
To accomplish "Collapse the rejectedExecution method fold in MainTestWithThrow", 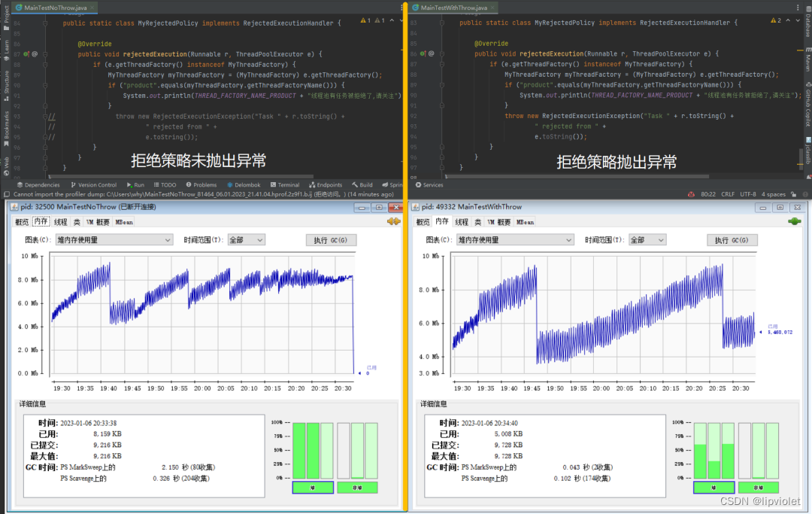I will pyautogui.click(x=442, y=53).
